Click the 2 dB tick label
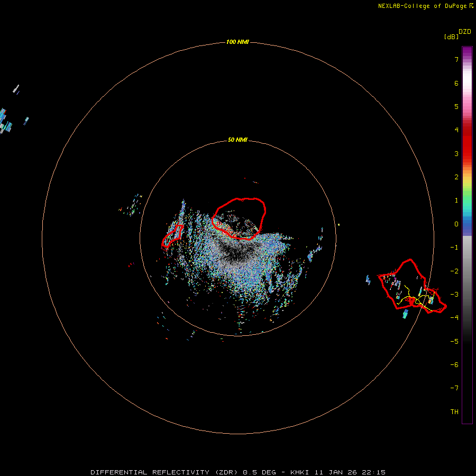The height and width of the screenshot is (476, 476). pyautogui.click(x=456, y=177)
